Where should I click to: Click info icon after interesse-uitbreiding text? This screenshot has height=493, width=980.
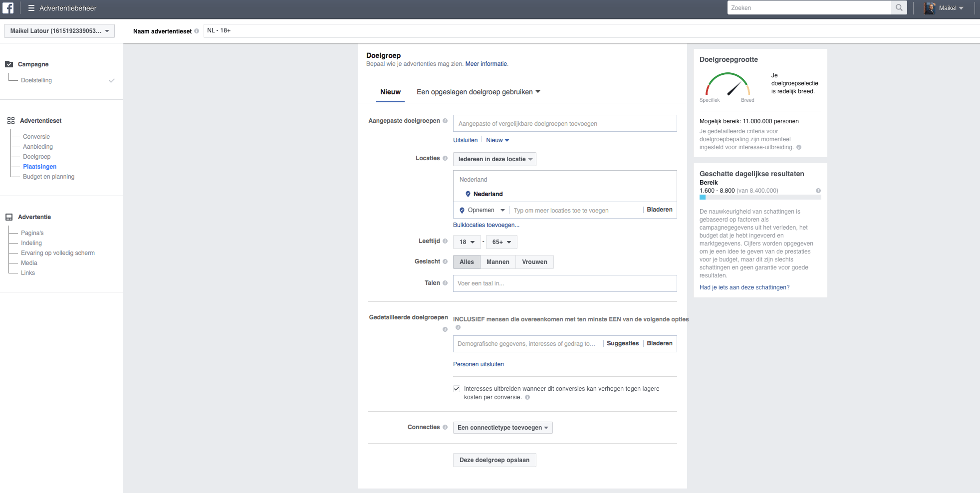(x=799, y=147)
